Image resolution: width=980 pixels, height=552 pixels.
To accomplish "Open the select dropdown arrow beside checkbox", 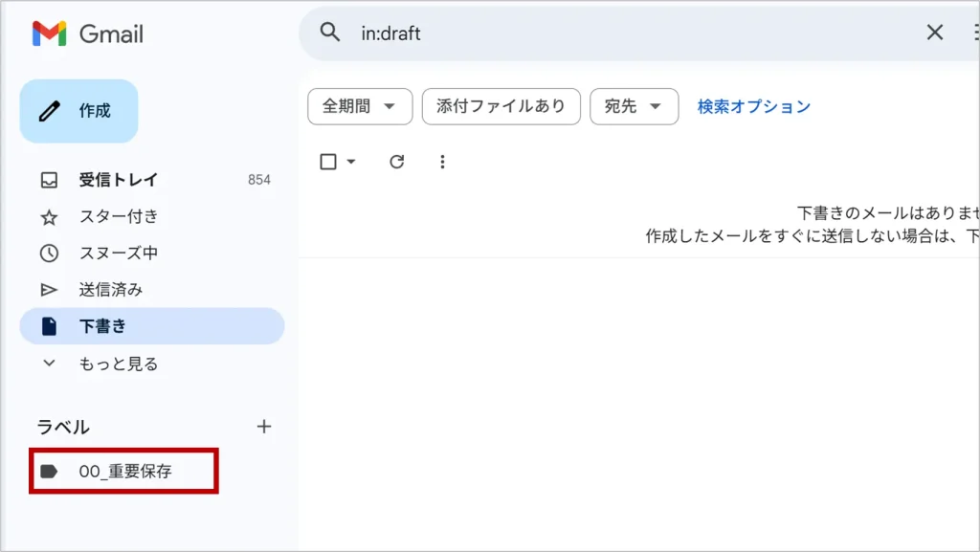I will click(350, 162).
